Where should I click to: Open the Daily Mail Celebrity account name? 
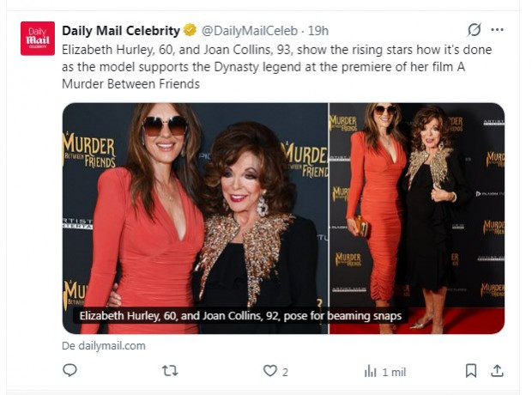pyautogui.click(x=121, y=31)
